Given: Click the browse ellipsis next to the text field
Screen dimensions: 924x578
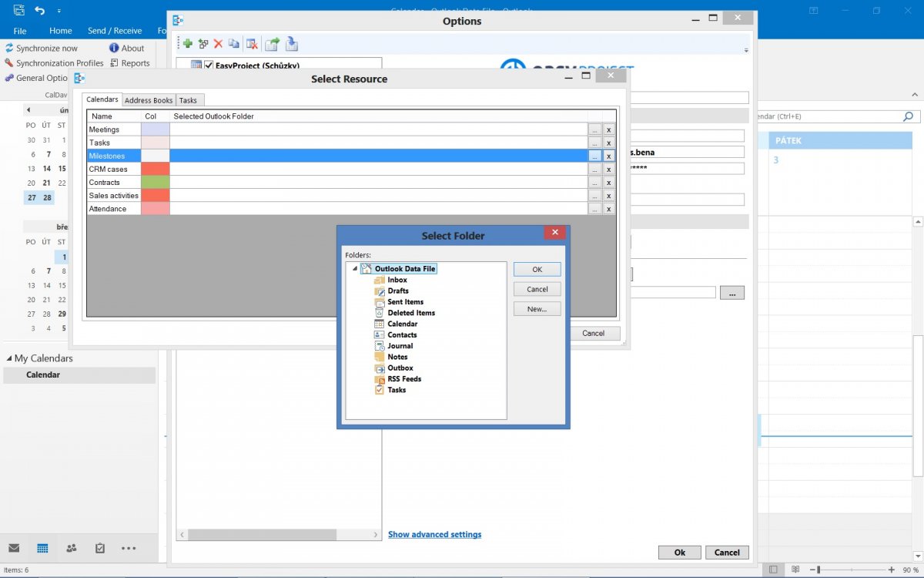Looking at the screenshot, I should tap(731, 292).
